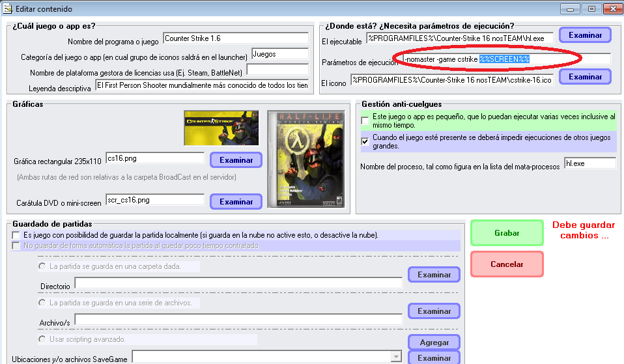The width and height of the screenshot is (624, 364).
Task: Click Examinar for the DVD cover
Action: click(236, 202)
